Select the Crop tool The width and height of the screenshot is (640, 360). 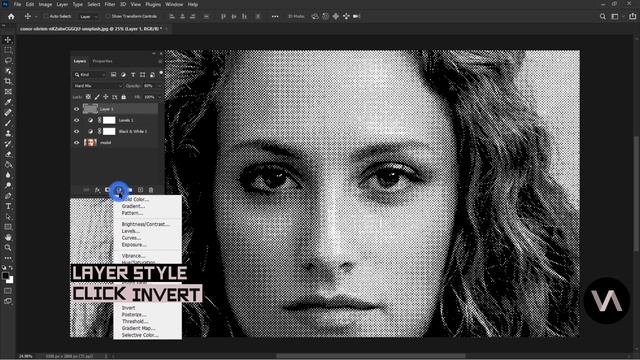click(x=8, y=81)
